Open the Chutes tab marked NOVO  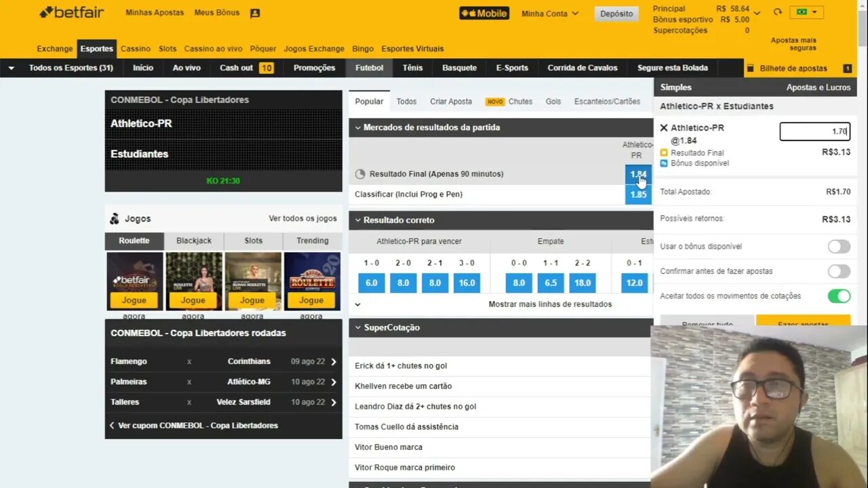pyautogui.click(x=509, y=102)
